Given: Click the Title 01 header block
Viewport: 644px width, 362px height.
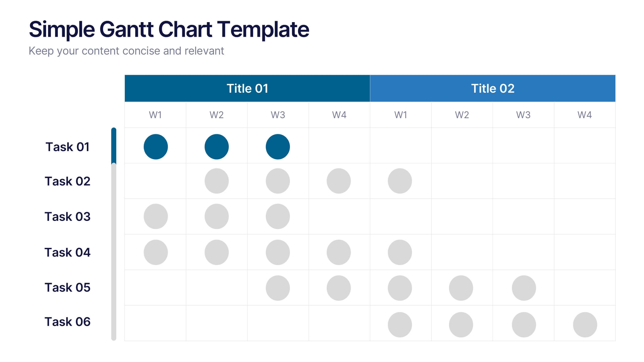Looking at the screenshot, I should pos(247,88).
